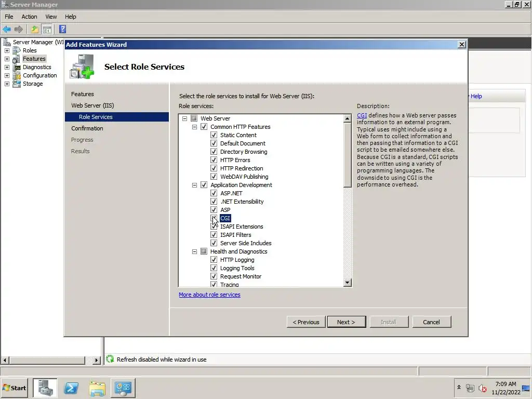The width and height of the screenshot is (532, 399).
Task: Click the refresh status icon
Action: (x=110, y=359)
